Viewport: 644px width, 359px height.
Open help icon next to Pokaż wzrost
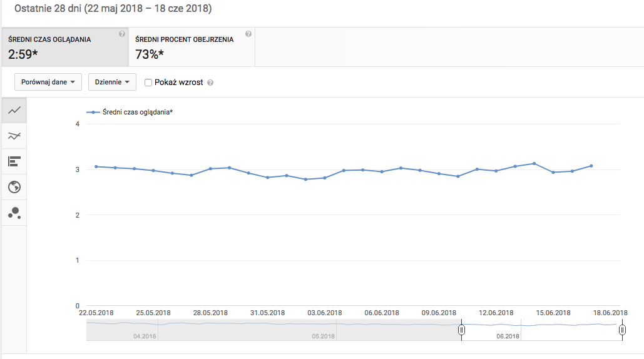pos(210,83)
